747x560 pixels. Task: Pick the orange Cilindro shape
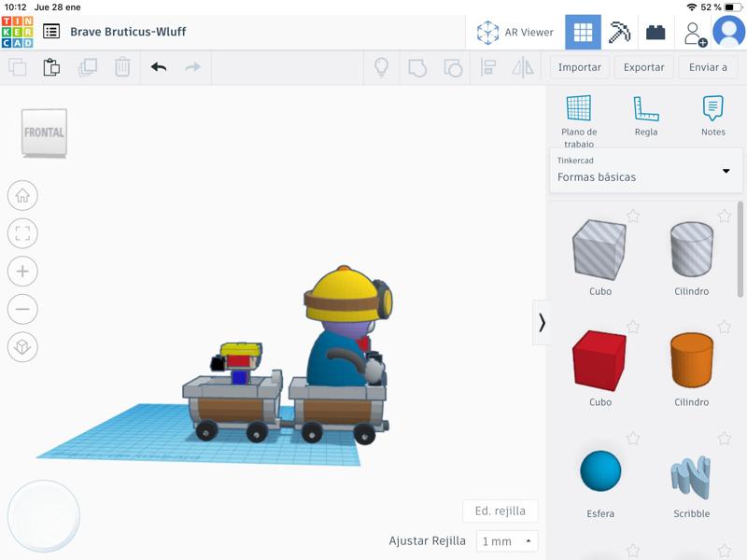click(x=692, y=369)
